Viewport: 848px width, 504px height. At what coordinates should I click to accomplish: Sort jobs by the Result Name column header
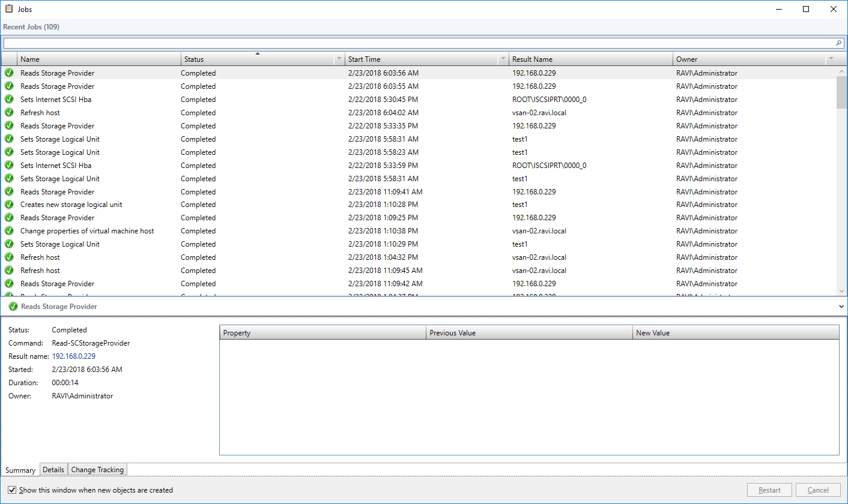click(592, 59)
